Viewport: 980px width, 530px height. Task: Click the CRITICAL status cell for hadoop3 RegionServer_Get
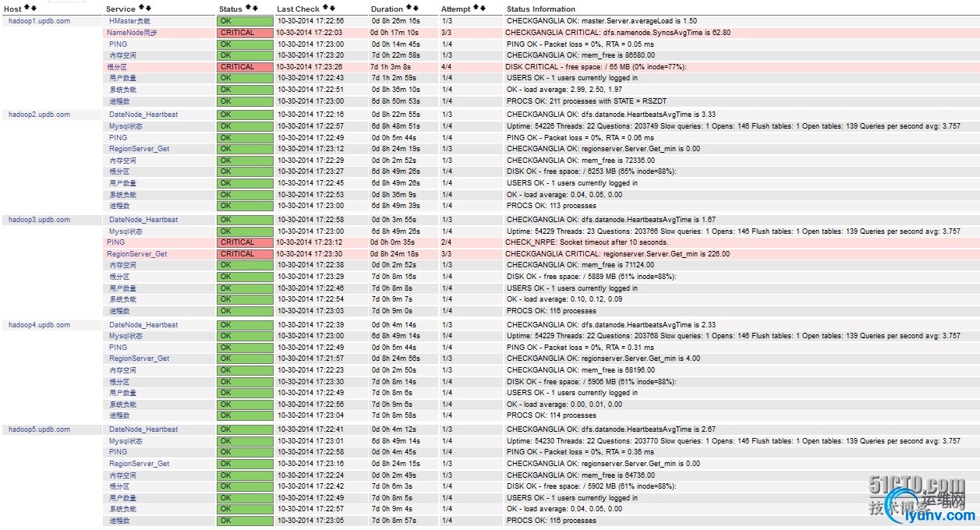(x=245, y=254)
